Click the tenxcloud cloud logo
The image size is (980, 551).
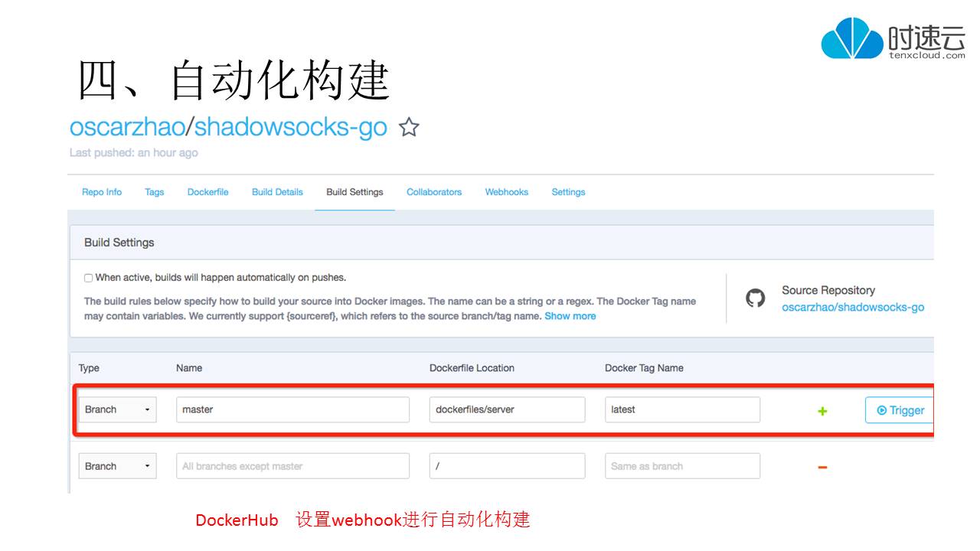pyautogui.click(x=851, y=38)
